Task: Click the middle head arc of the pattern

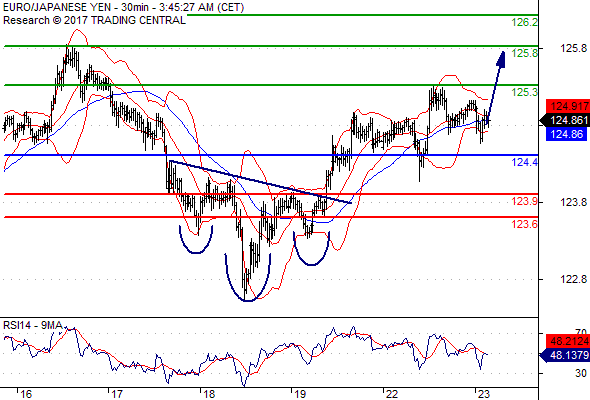Action: 248,278
